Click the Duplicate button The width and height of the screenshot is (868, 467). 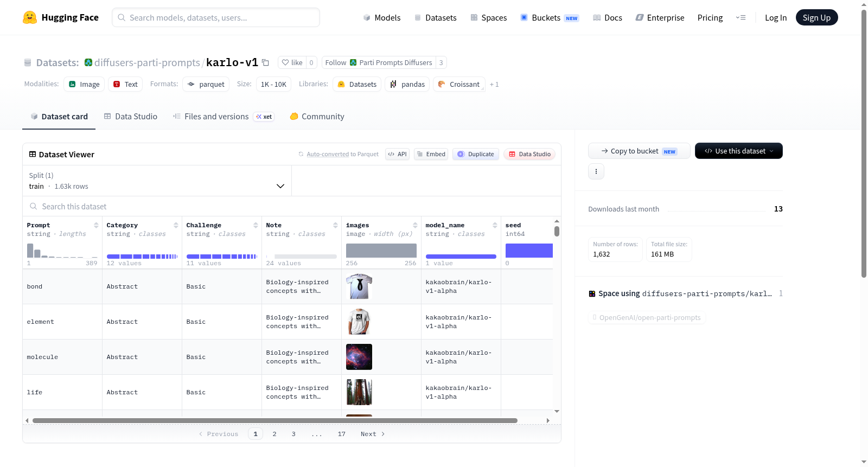[476, 154]
